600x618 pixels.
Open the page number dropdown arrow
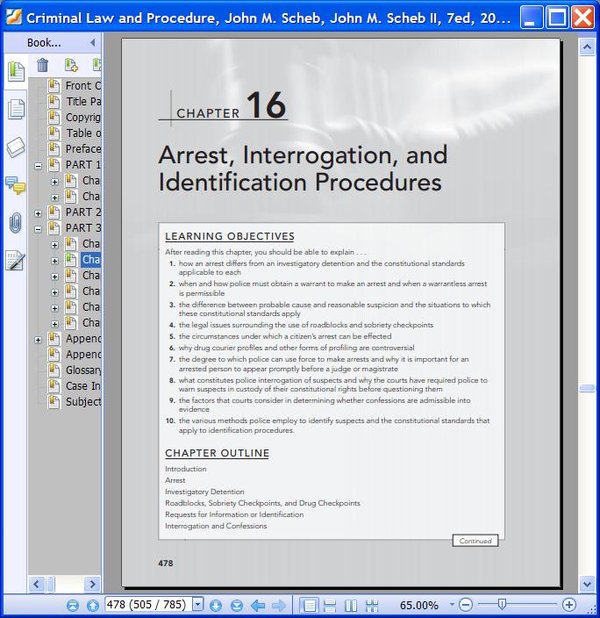point(197,605)
